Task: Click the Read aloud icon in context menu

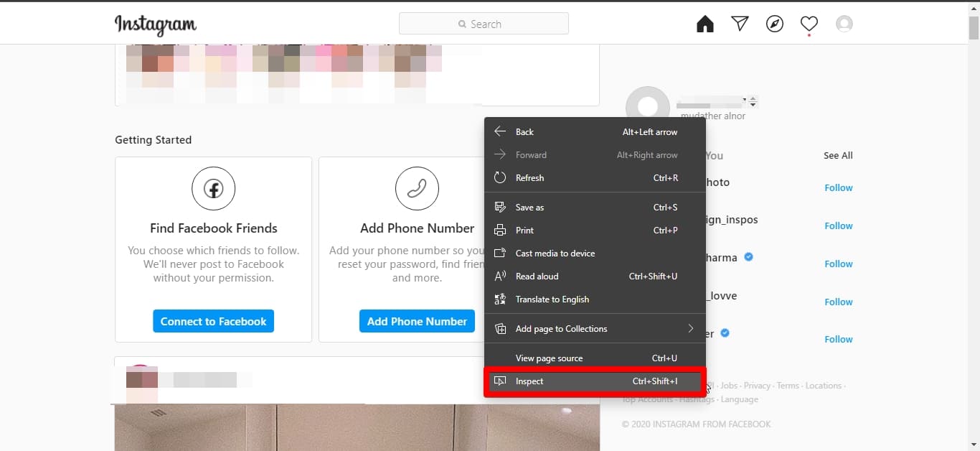Action: 501,276
